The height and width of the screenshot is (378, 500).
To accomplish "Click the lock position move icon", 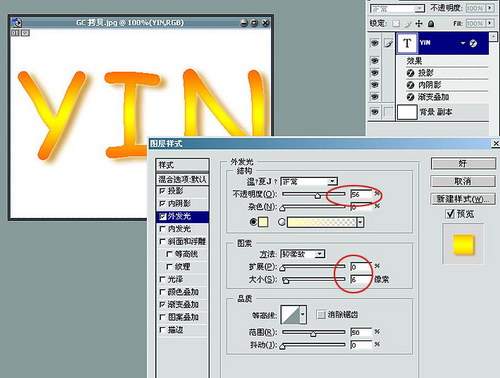I will (x=419, y=23).
